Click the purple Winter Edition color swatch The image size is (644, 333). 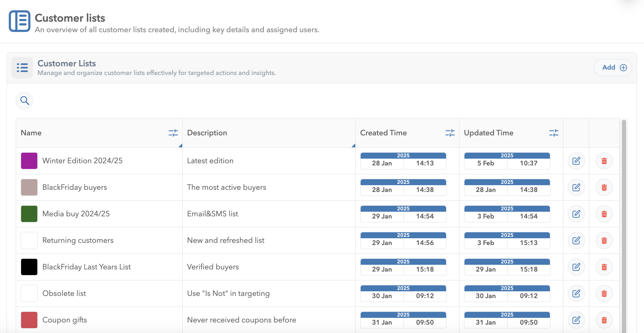[x=29, y=161]
